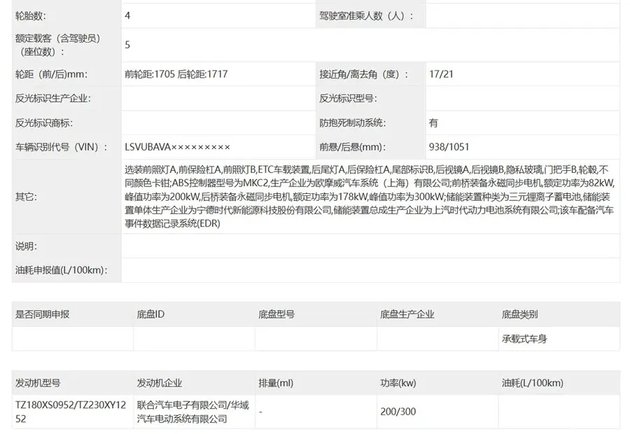Click the 排量(ml) column header
Screen dimensions: 630x434
tap(276, 383)
